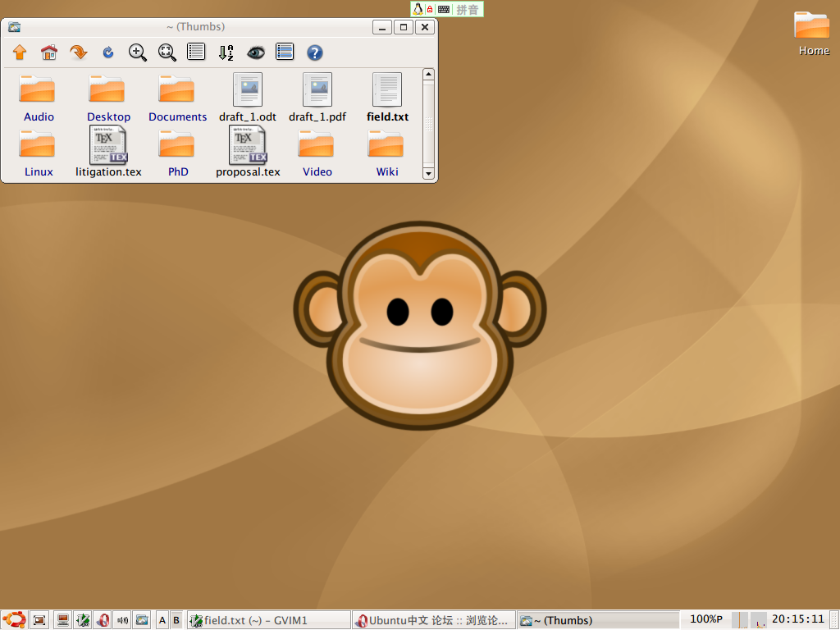Click the ~ (Thumbs) taskbar button

[598, 620]
